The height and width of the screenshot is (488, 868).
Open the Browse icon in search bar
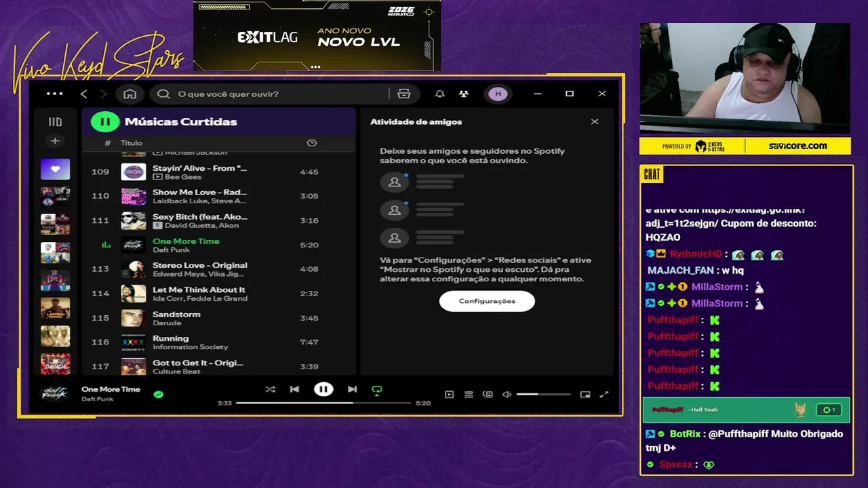(404, 94)
